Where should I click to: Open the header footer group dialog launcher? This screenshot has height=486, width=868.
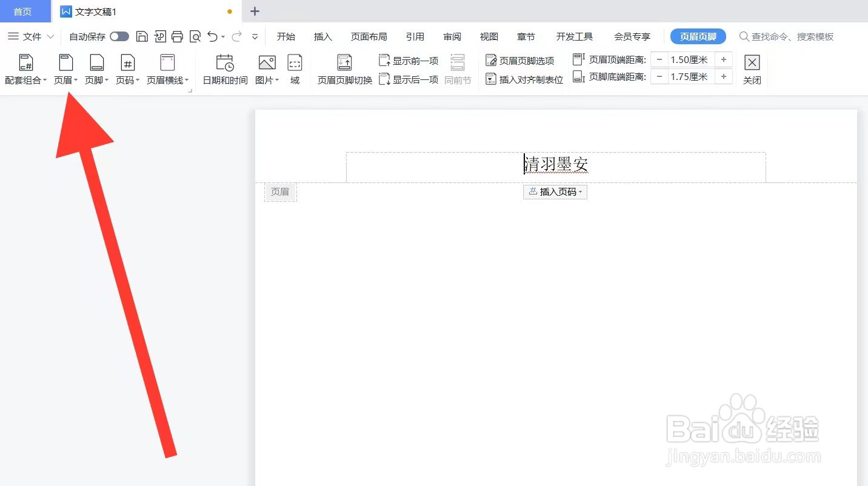click(x=190, y=90)
